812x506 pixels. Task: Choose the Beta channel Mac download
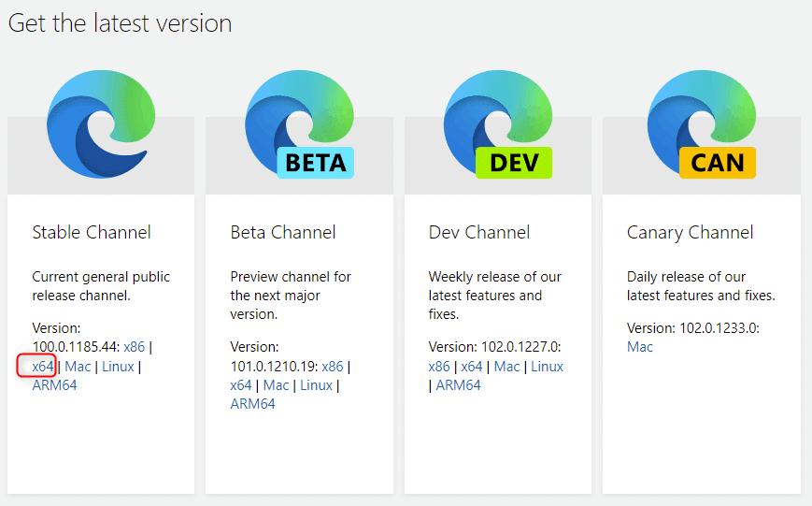pyautogui.click(x=276, y=384)
